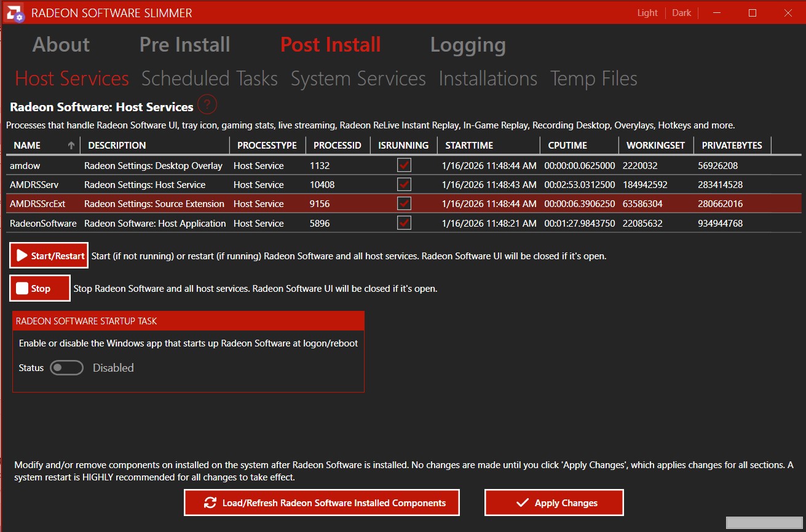Click private bytes value 934944768
The image size is (806, 532).
(x=721, y=224)
